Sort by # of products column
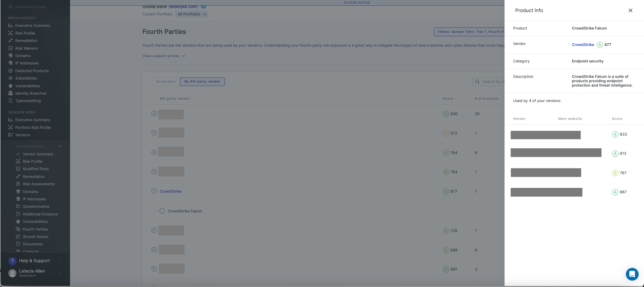644x287 pixels. tap(487, 99)
